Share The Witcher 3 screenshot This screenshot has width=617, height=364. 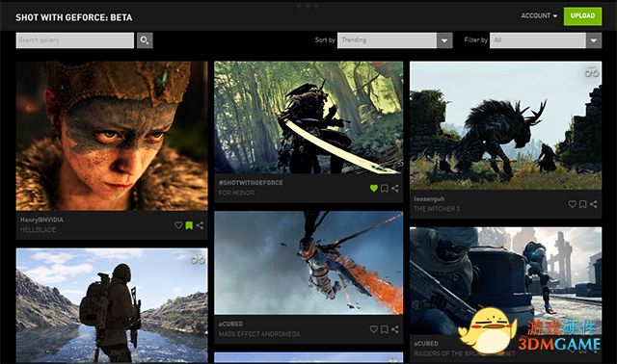(x=594, y=204)
